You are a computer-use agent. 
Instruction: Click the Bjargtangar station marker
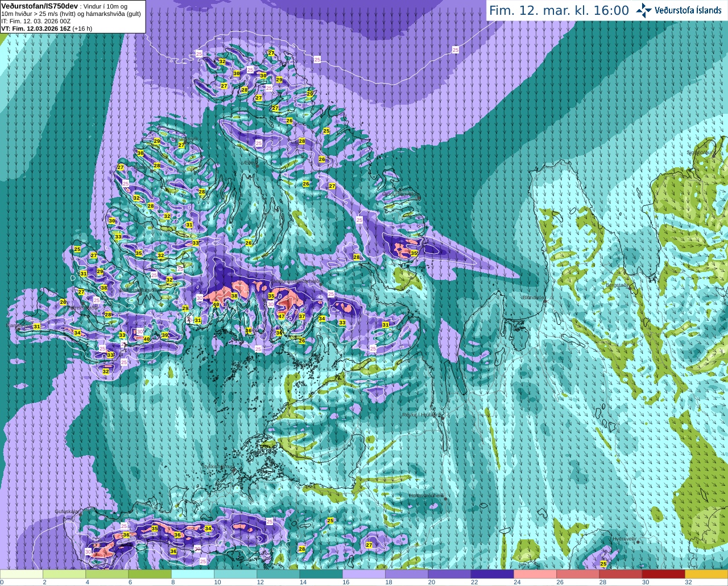pos(19,328)
